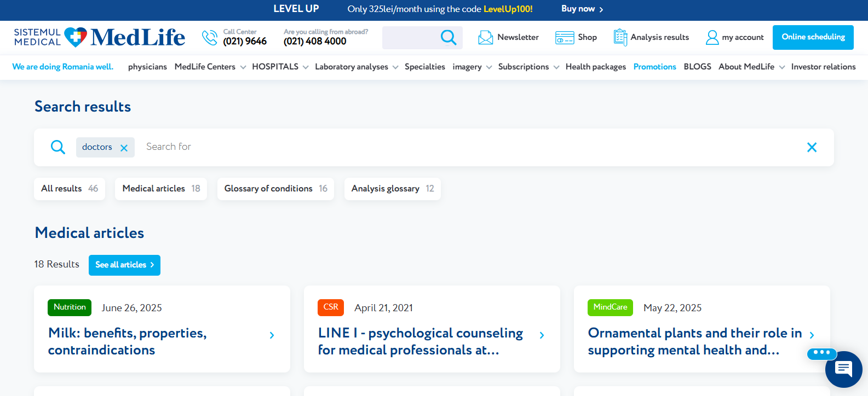This screenshot has height=396, width=868.
Task: Expand the Laboratory analyses dropdown
Action: [x=395, y=67]
